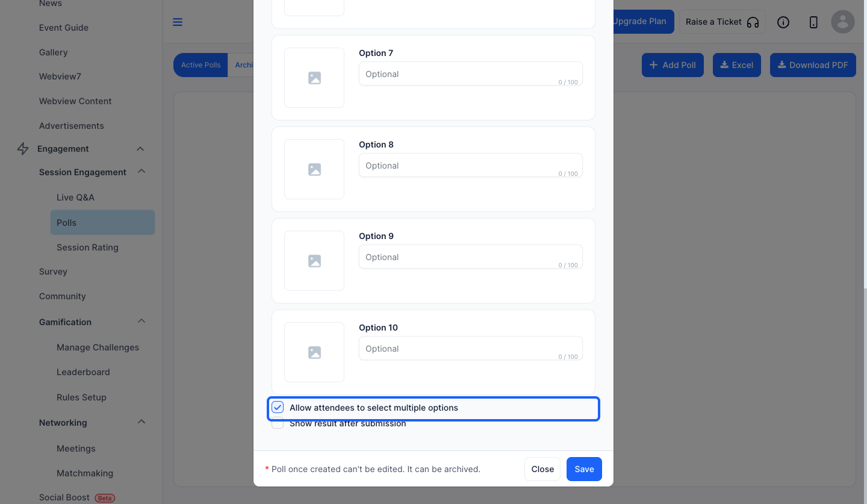867x504 pixels.
Task: Upload image for Option 7
Action: 314,78
